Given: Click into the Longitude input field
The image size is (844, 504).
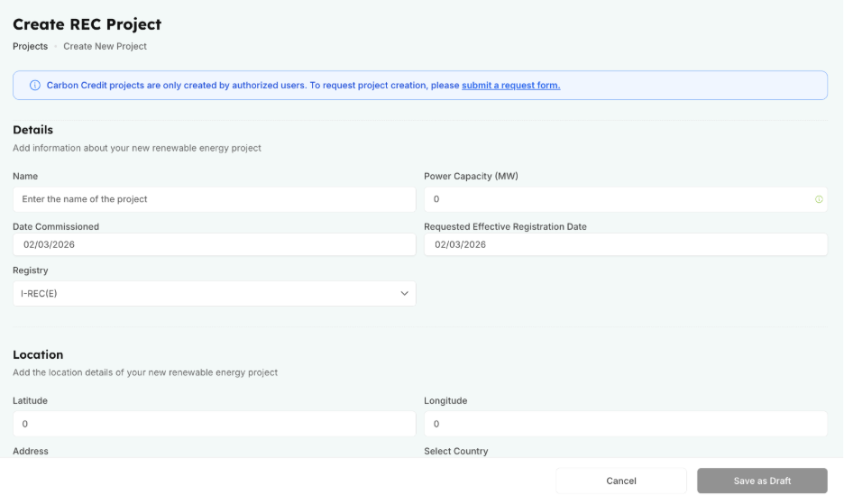Looking at the screenshot, I should click(x=625, y=424).
